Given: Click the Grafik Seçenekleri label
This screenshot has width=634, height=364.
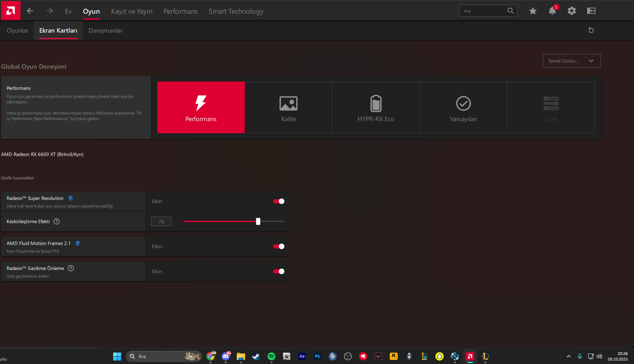Looking at the screenshot, I should 17,178.
